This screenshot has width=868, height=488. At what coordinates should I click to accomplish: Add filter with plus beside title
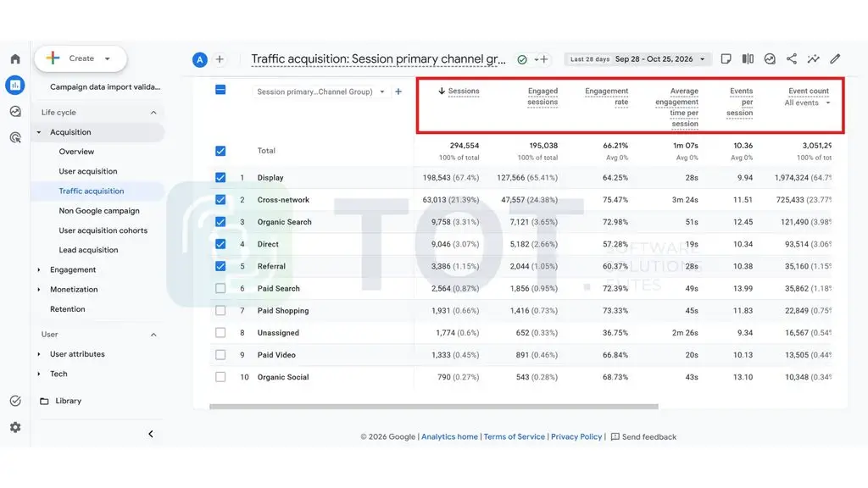(543, 59)
